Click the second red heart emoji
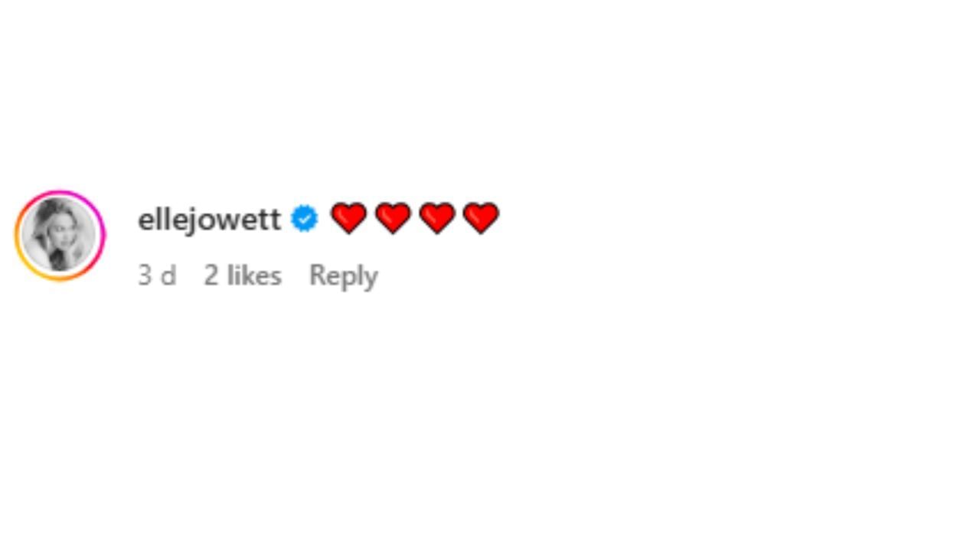The width and height of the screenshot is (980, 551). tap(393, 218)
